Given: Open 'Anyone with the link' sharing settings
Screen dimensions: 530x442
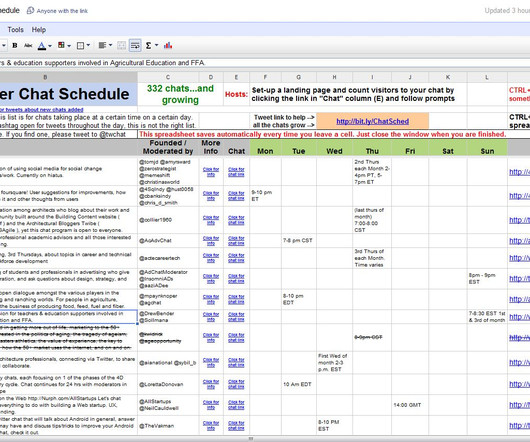Looking at the screenshot, I should click(62, 11).
